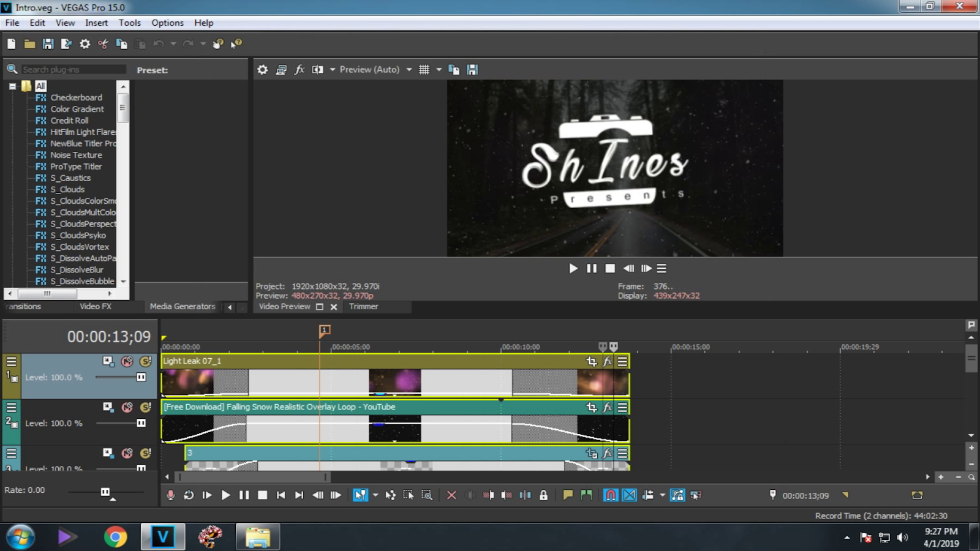Select the Envelope Edit tool
Image resolution: width=980 pixels, height=551 pixels.
[x=390, y=495]
